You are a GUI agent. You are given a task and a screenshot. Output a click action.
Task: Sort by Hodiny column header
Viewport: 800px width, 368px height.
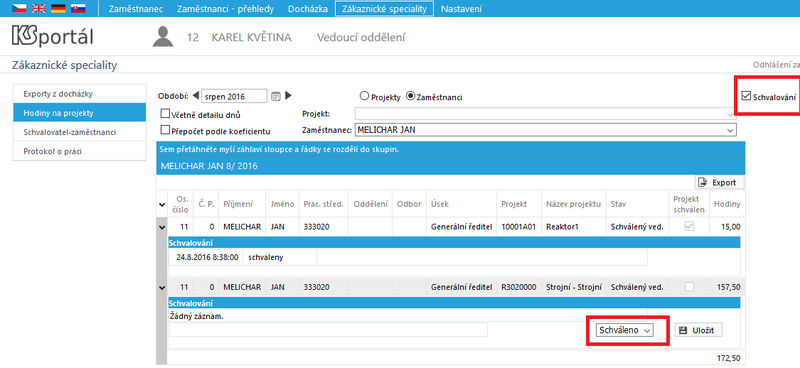click(727, 204)
